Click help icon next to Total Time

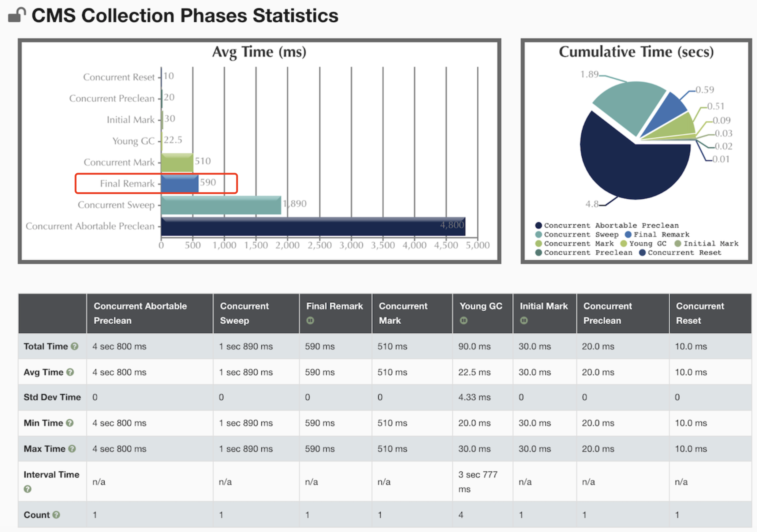click(x=75, y=346)
